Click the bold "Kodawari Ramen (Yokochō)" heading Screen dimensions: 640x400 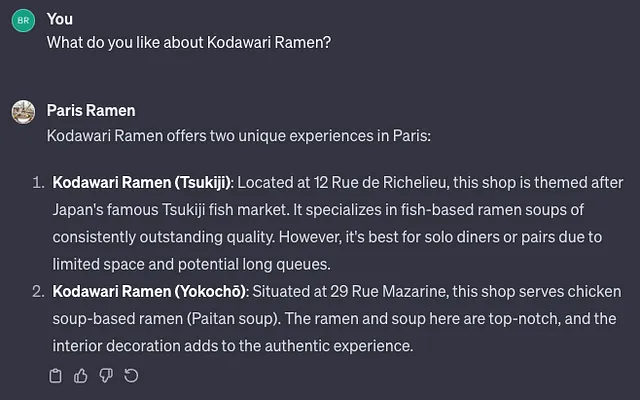tap(149, 291)
